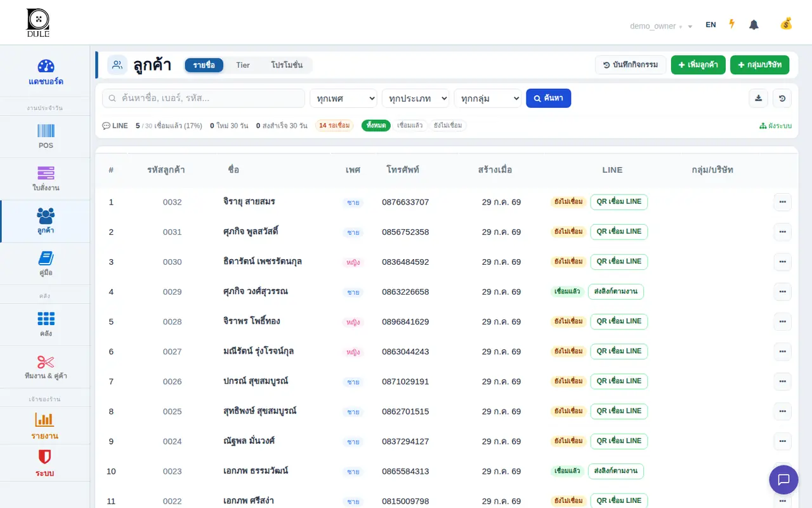The height and width of the screenshot is (508, 812).
Task: Click the เชื่อมแล้ว badge for เอกภพ ธรรมวัฒน์
Action: pos(567,471)
